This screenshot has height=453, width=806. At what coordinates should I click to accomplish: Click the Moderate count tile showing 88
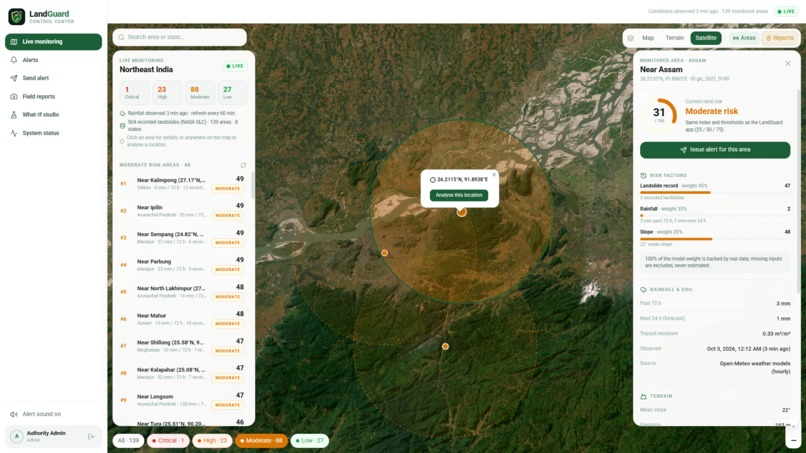click(x=199, y=93)
